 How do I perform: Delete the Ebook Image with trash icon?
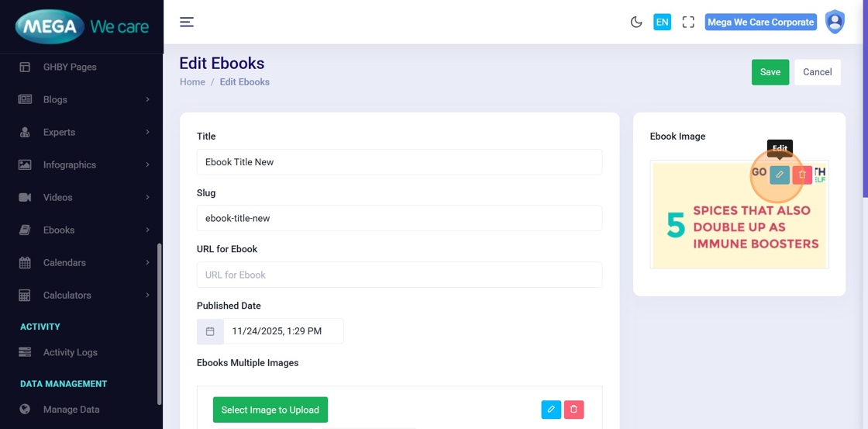[802, 175]
